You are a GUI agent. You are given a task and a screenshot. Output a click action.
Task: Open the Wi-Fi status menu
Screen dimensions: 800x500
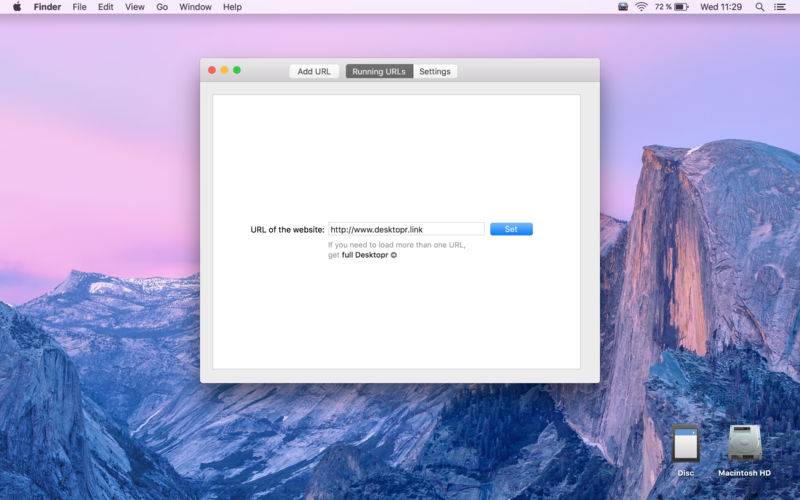(x=641, y=7)
